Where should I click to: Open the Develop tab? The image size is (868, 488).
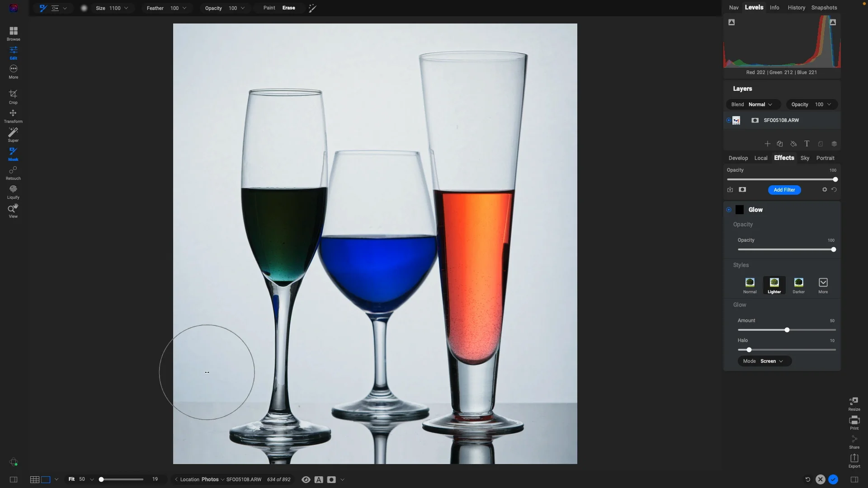click(x=738, y=158)
